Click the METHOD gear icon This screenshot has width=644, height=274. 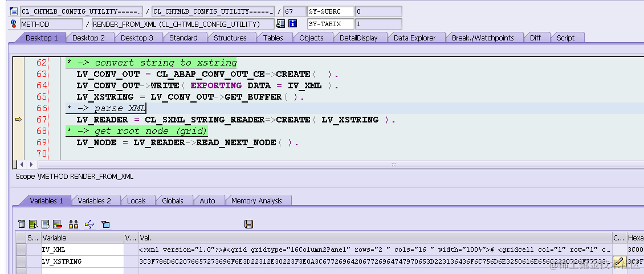point(13,24)
